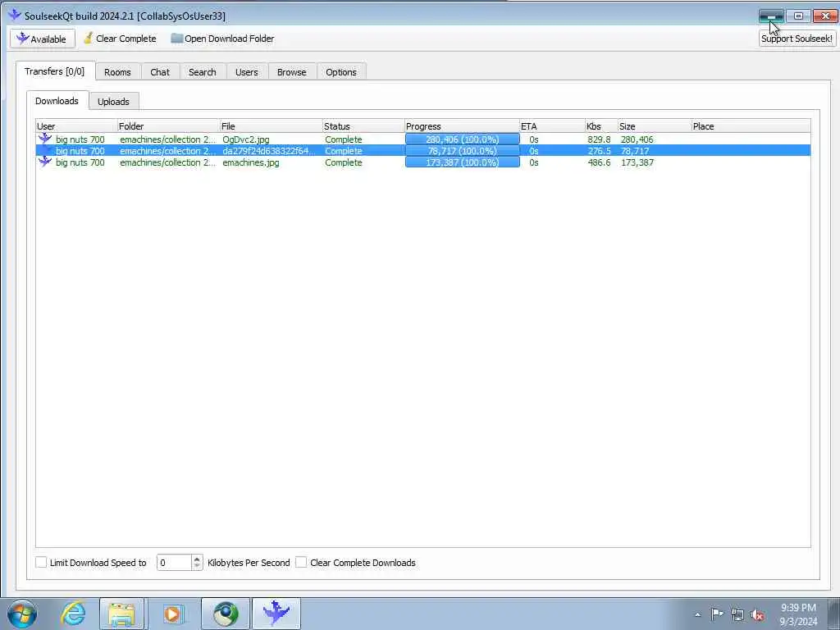
Task: Select the Downloads sub-tab
Action: coord(57,101)
